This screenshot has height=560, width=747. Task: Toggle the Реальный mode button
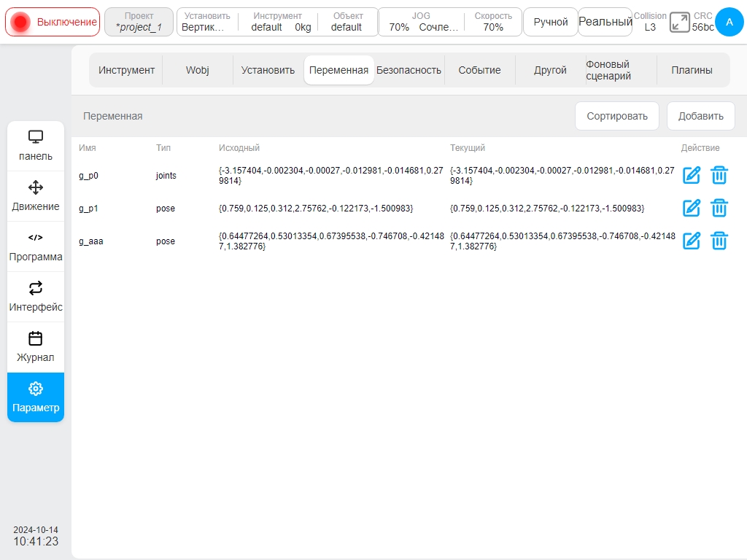point(605,22)
